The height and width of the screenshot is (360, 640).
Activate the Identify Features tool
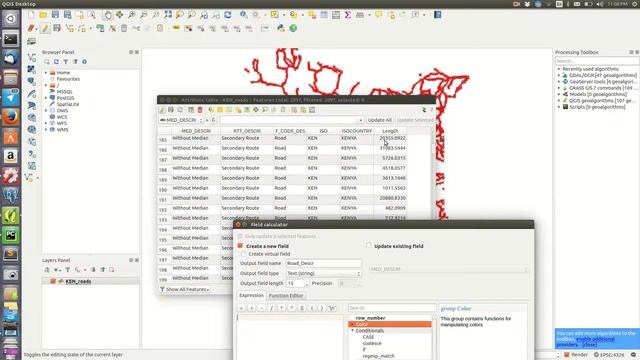coord(244,15)
